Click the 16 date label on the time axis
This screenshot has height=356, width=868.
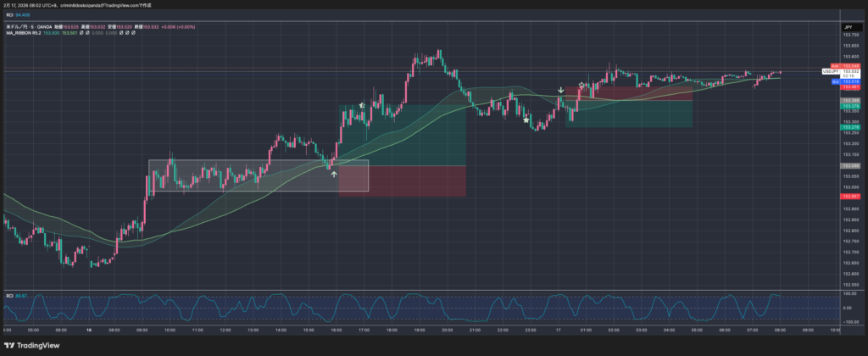(x=88, y=330)
